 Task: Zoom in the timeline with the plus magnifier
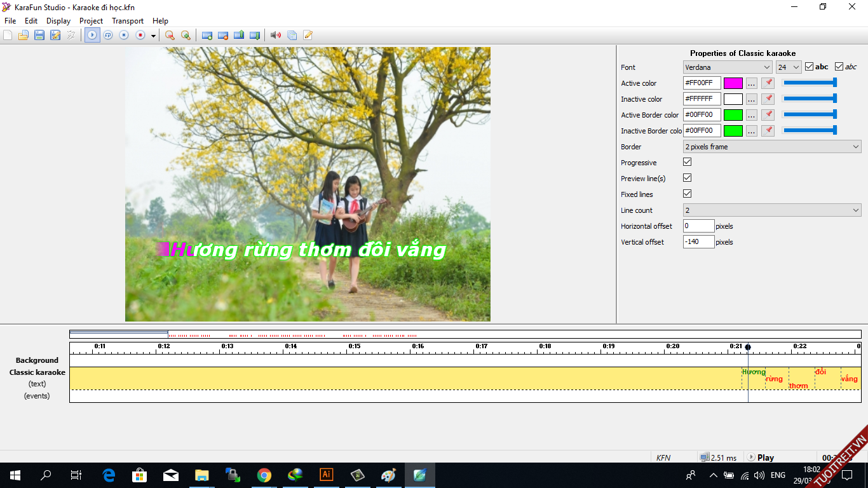tap(186, 35)
